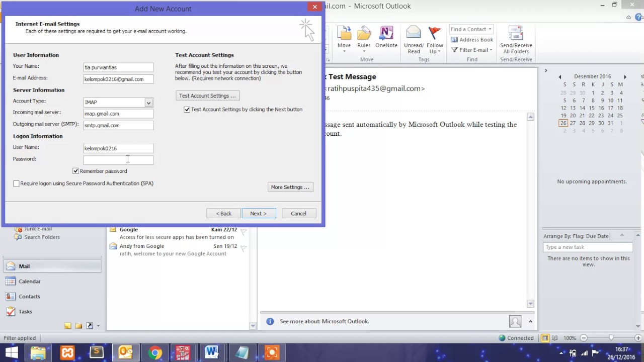Switch to Contacts in navigation pane
Image resolution: width=644 pixels, height=362 pixels.
52,297
